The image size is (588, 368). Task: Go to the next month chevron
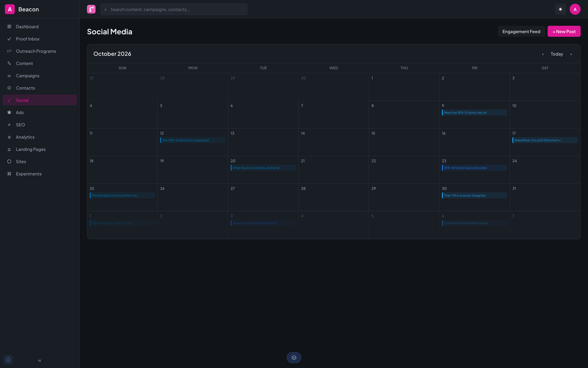(571, 54)
